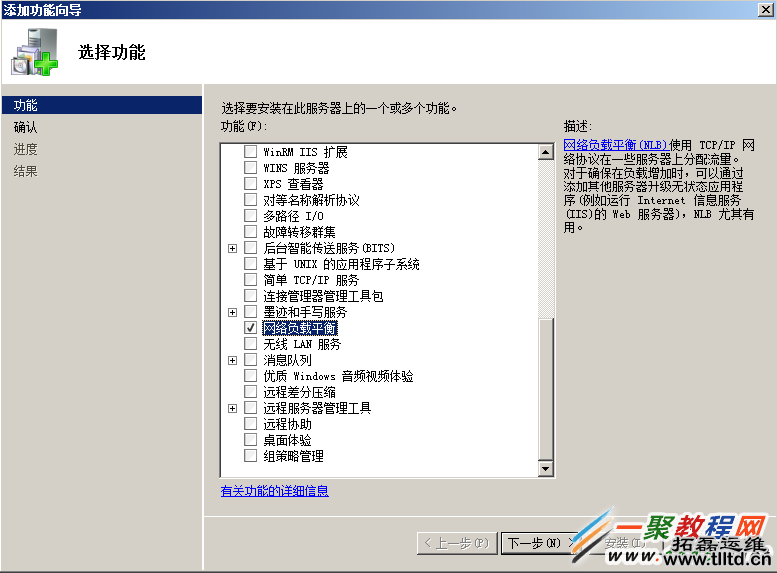Tick the 对等名称解析协议 checkbox
The image size is (777, 573).
click(251, 199)
